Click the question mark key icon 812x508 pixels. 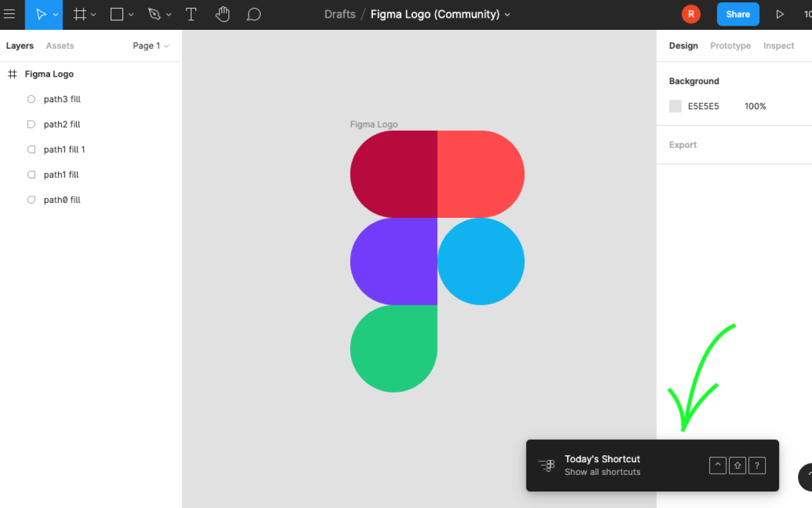pos(757,465)
